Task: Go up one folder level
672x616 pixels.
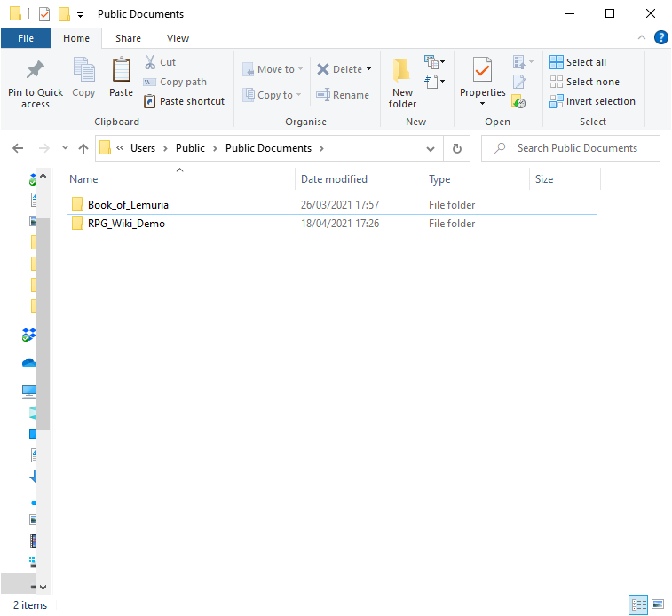Action: pos(83,148)
